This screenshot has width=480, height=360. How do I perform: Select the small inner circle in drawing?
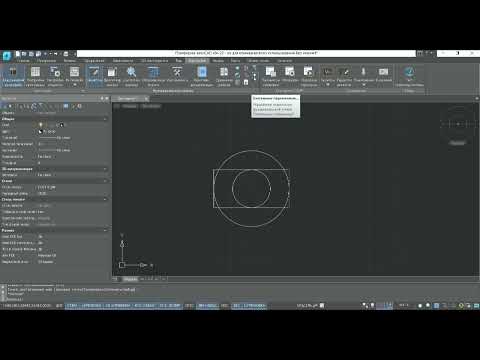tap(251, 188)
